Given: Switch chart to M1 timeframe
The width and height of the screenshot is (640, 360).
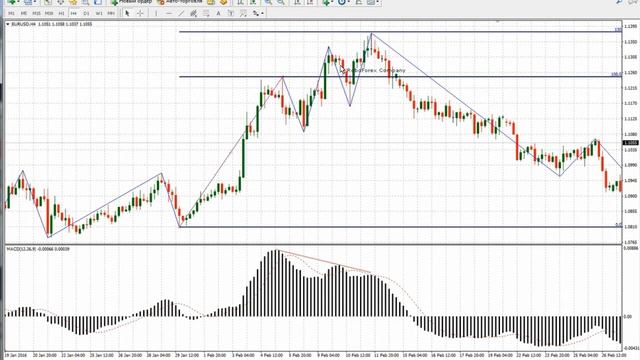Looking at the screenshot, I should [11, 13].
